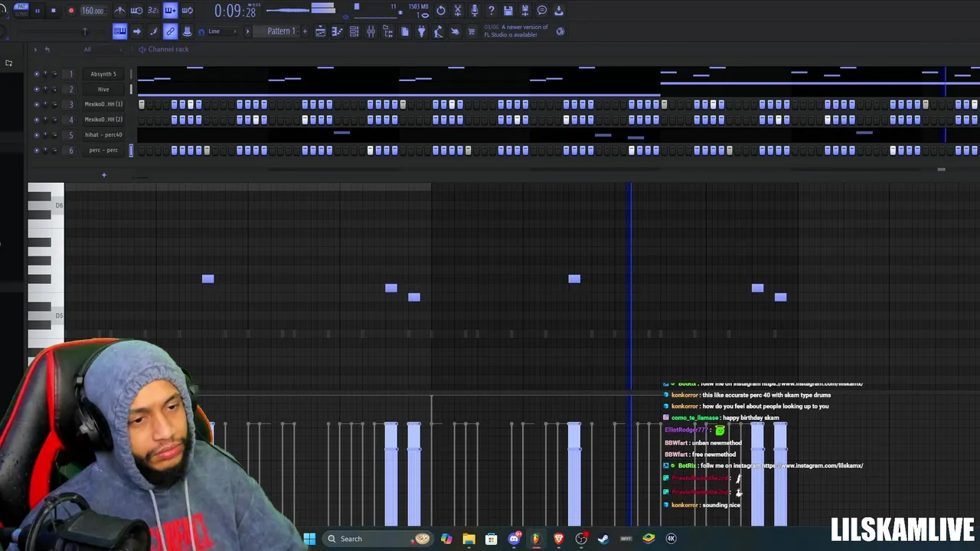Toggle typing keyboard to piano icon

[x=119, y=31]
